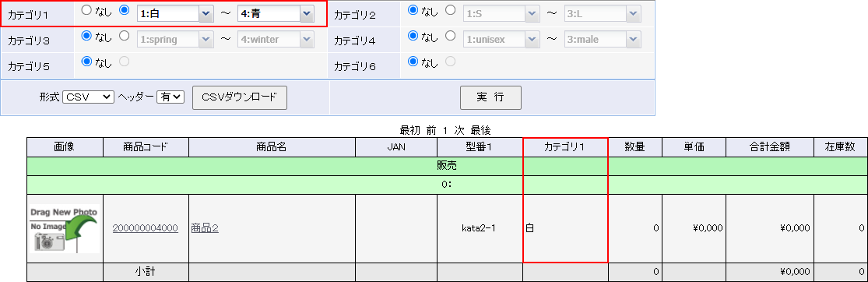This screenshot has width=868, height=282.
Task: Select カテゴリ6 なし radio button
Action: 413,62
